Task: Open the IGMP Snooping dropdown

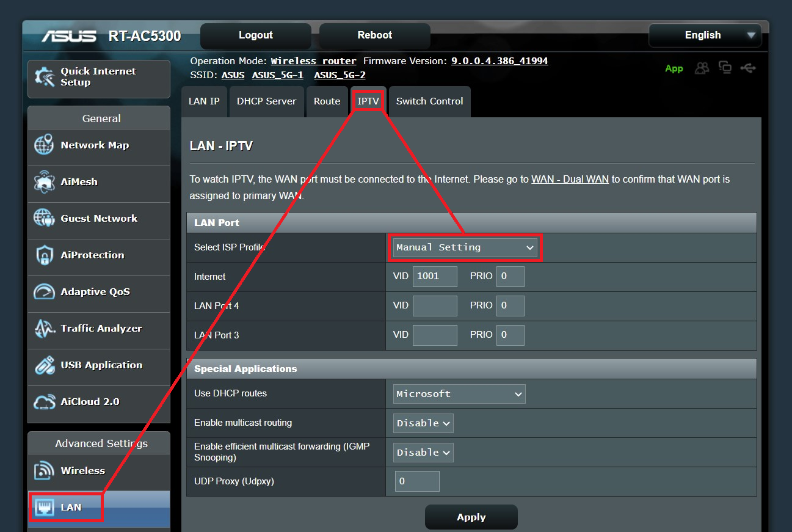Action: tap(423, 453)
